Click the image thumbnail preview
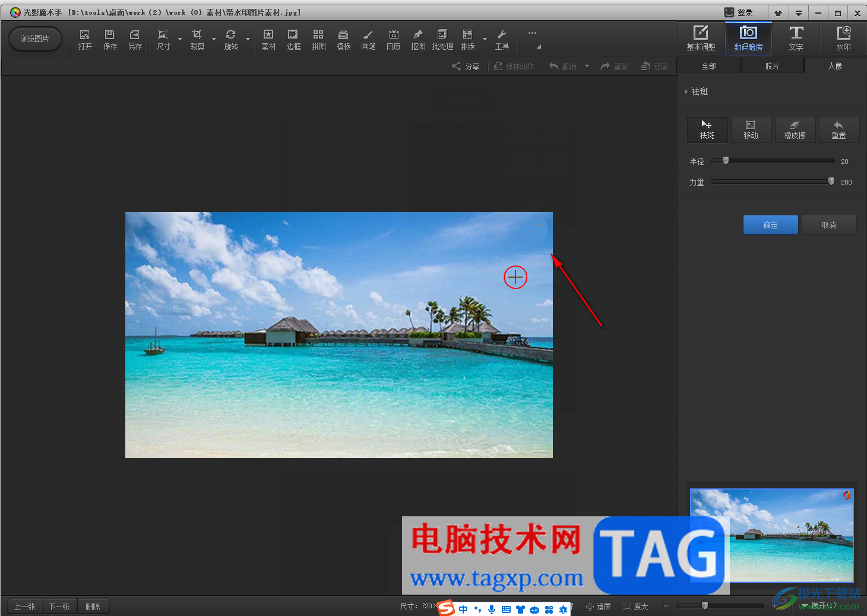This screenshot has width=867, height=616. [x=771, y=535]
